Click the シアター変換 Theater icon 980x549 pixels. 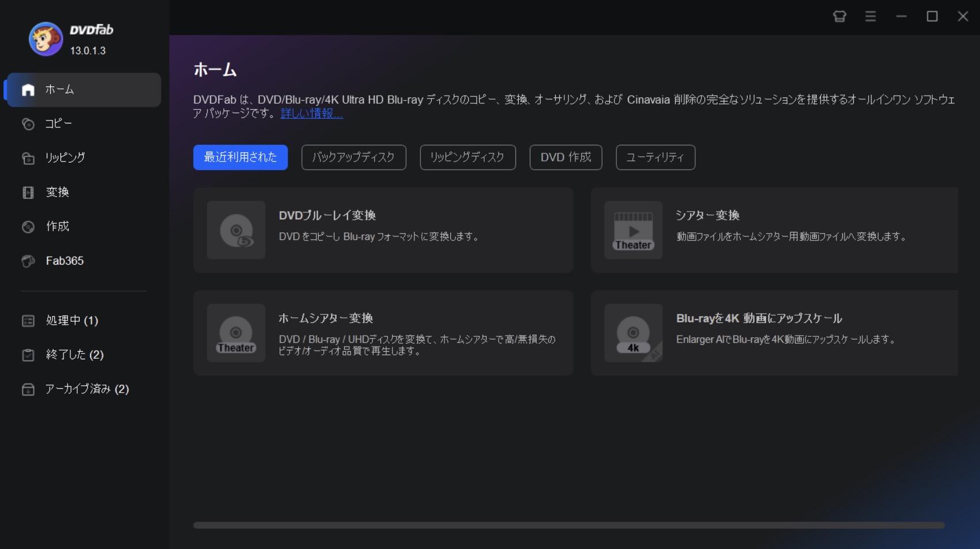(634, 230)
